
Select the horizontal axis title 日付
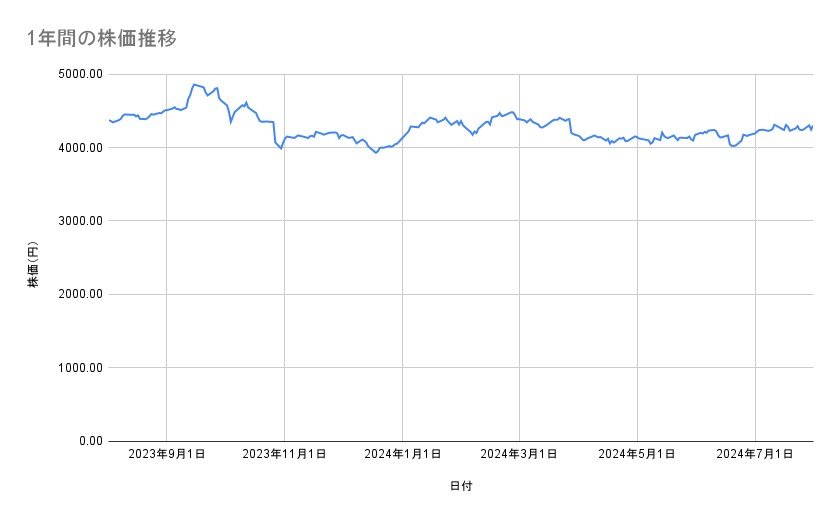coord(460,487)
